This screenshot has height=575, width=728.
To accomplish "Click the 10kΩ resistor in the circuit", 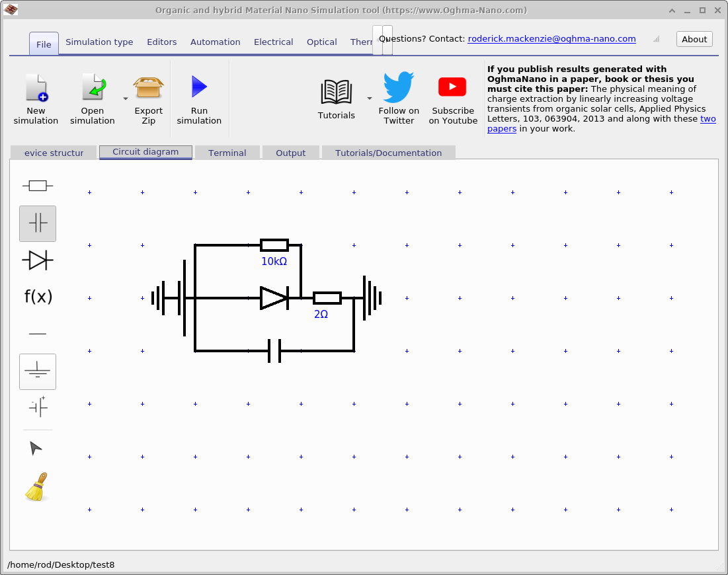I will [274, 244].
